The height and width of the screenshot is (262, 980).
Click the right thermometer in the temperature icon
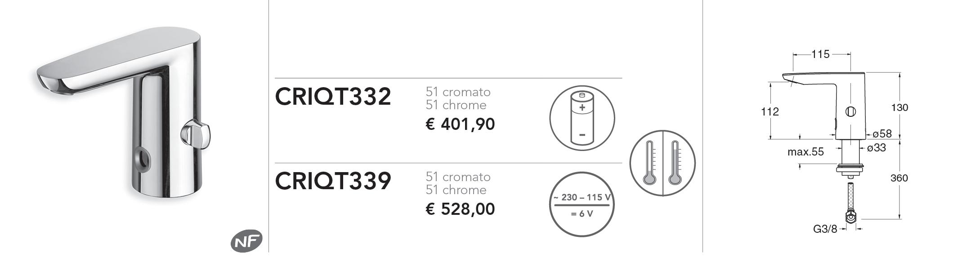click(x=675, y=163)
